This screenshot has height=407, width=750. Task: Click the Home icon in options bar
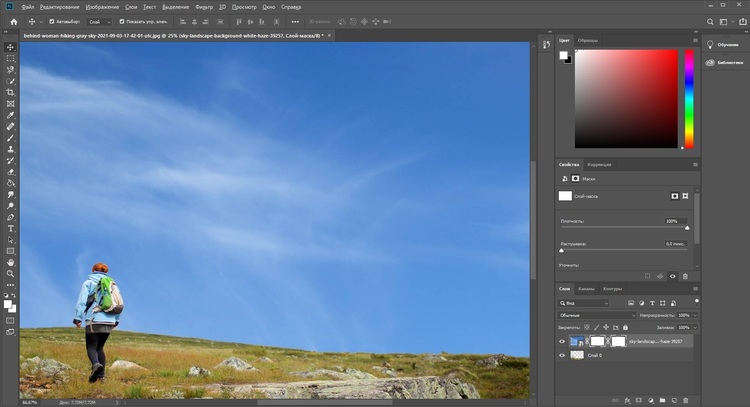click(14, 20)
